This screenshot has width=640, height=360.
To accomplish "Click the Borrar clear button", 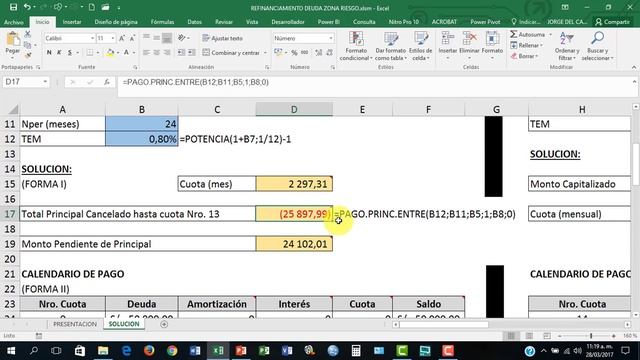I will [x=524, y=56].
